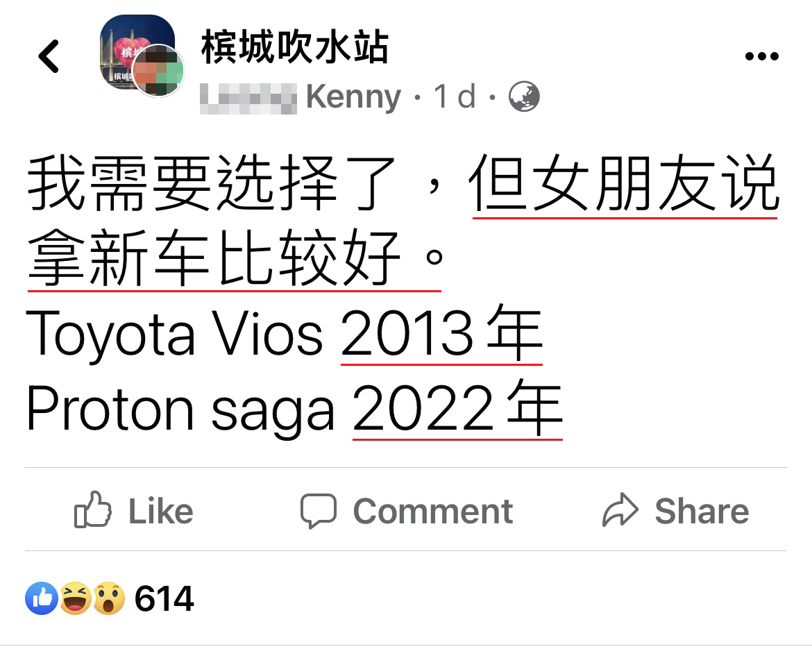Click the 1d post timestamp
Viewport: 812px width, 649px height.
(x=455, y=96)
